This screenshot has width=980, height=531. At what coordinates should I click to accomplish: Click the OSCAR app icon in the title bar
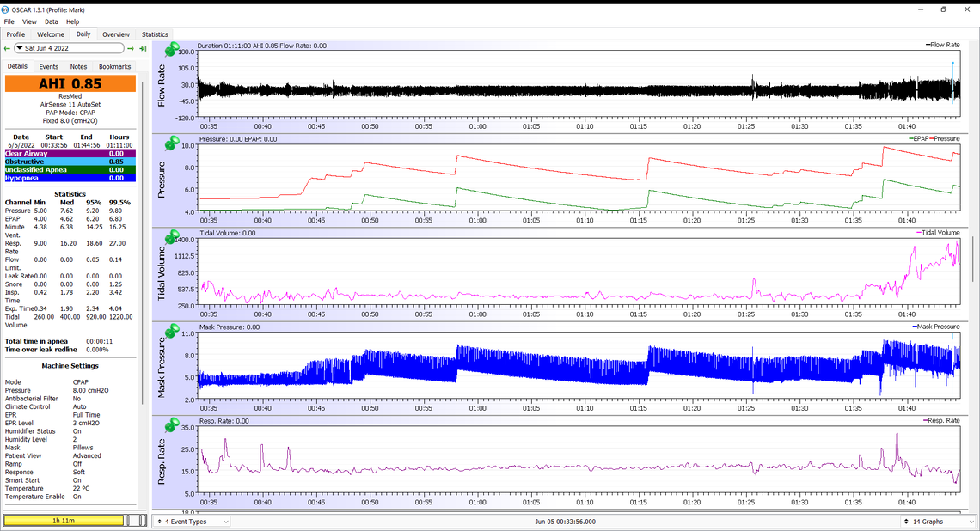(6, 10)
